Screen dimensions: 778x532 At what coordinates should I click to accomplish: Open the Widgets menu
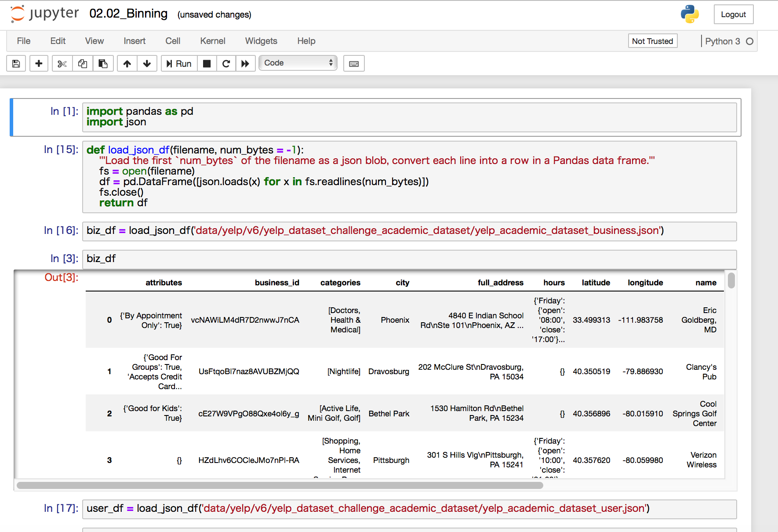pyautogui.click(x=261, y=41)
